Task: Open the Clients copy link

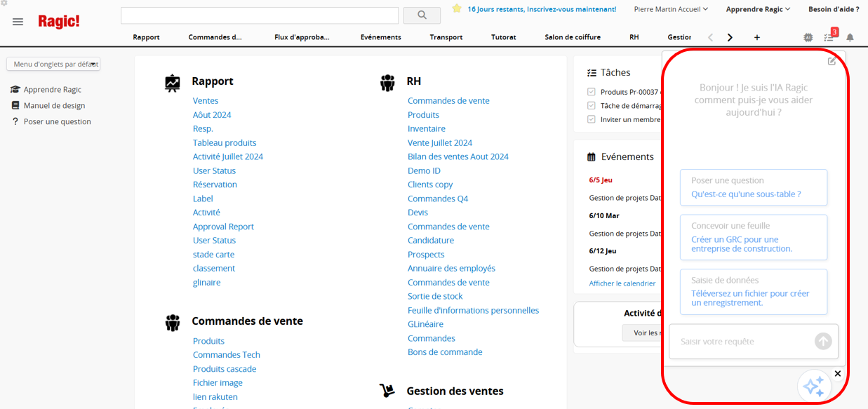Action: [430, 185]
